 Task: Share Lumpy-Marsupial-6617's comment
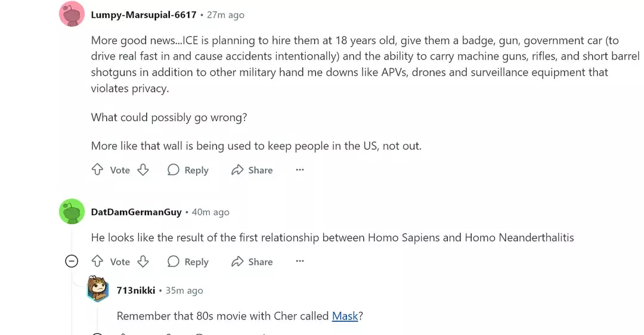coord(252,170)
